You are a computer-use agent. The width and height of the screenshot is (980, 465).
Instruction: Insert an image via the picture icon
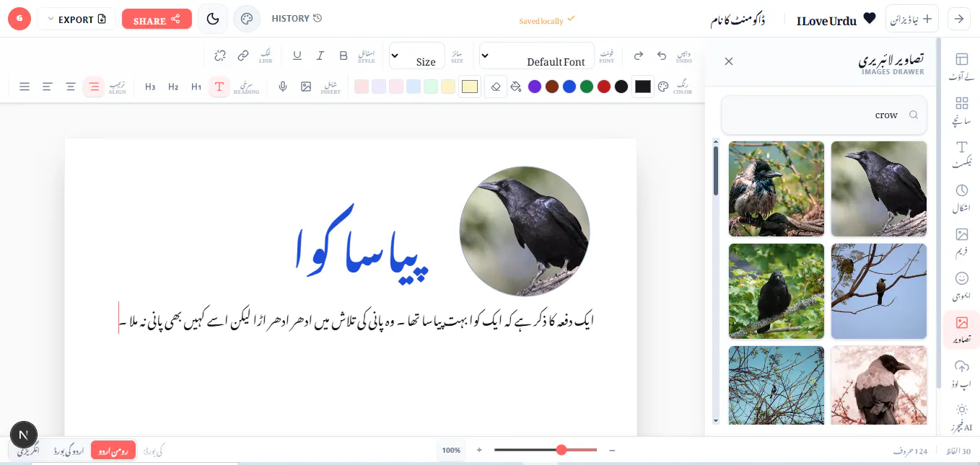[306, 87]
